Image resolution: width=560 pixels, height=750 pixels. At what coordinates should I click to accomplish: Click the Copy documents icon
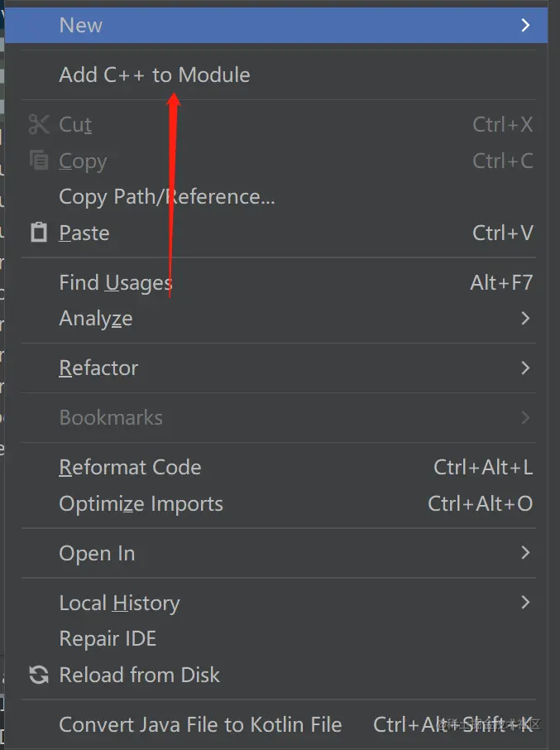coord(39,161)
